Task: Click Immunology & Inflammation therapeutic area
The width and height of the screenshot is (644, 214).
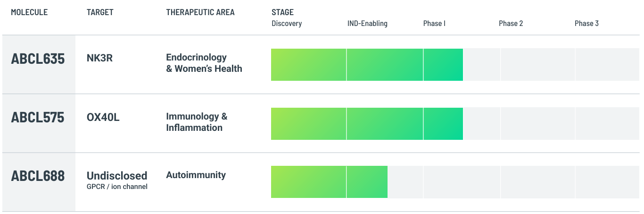Action: click(197, 122)
